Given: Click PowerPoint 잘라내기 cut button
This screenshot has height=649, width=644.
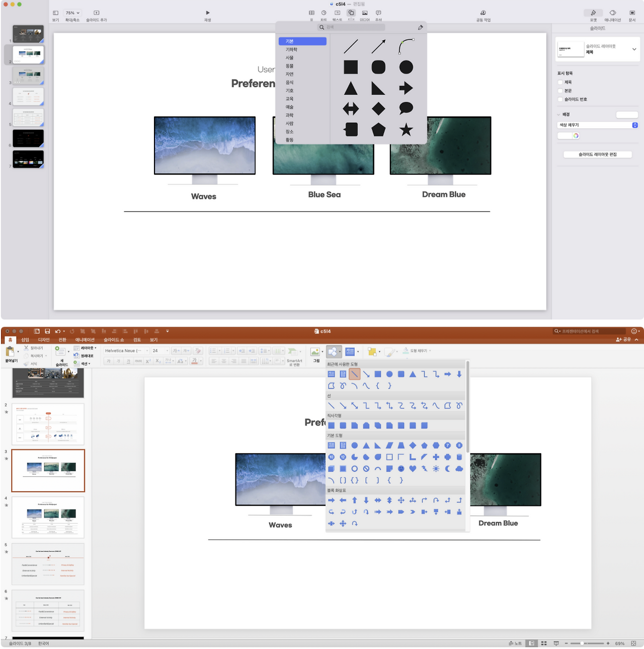Looking at the screenshot, I should [x=33, y=348].
